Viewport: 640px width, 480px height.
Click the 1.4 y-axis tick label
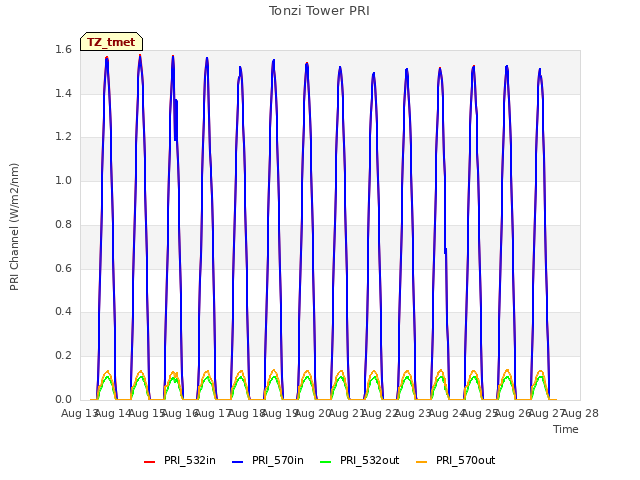(63, 93)
